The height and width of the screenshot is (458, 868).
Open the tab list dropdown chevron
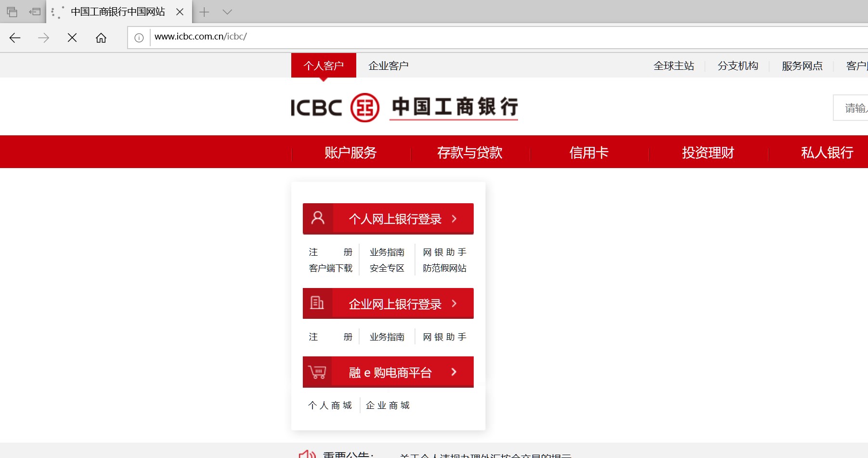pos(226,12)
